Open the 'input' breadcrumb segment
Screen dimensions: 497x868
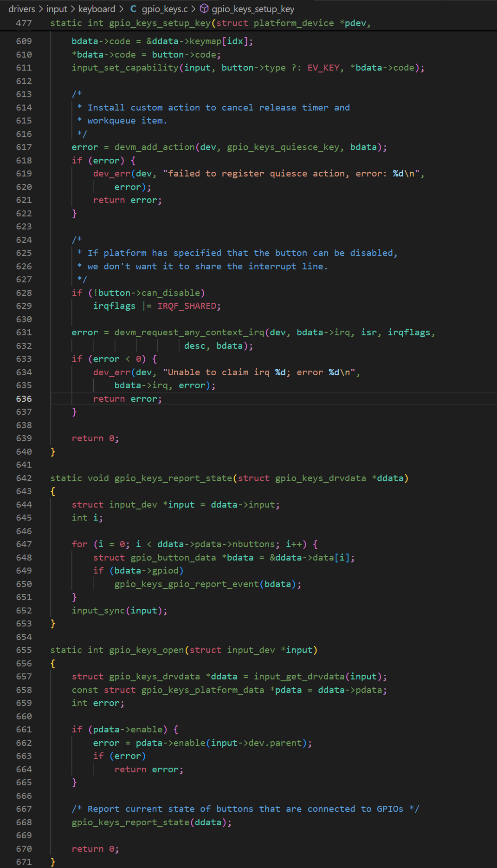[57, 9]
